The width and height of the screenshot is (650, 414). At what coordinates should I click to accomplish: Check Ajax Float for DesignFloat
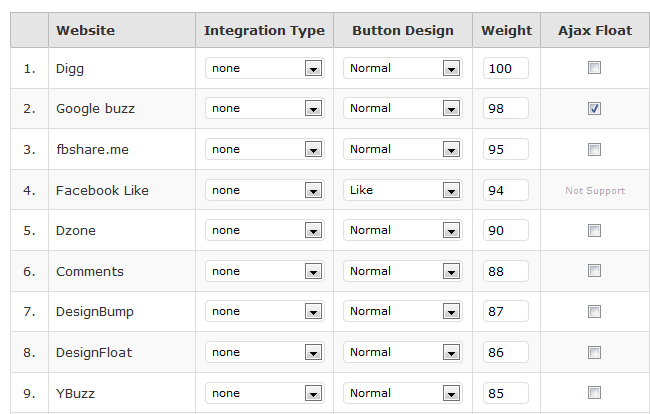(x=594, y=353)
